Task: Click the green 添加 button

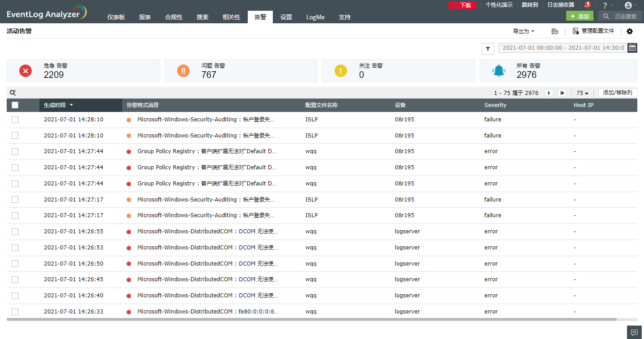Action: click(580, 16)
